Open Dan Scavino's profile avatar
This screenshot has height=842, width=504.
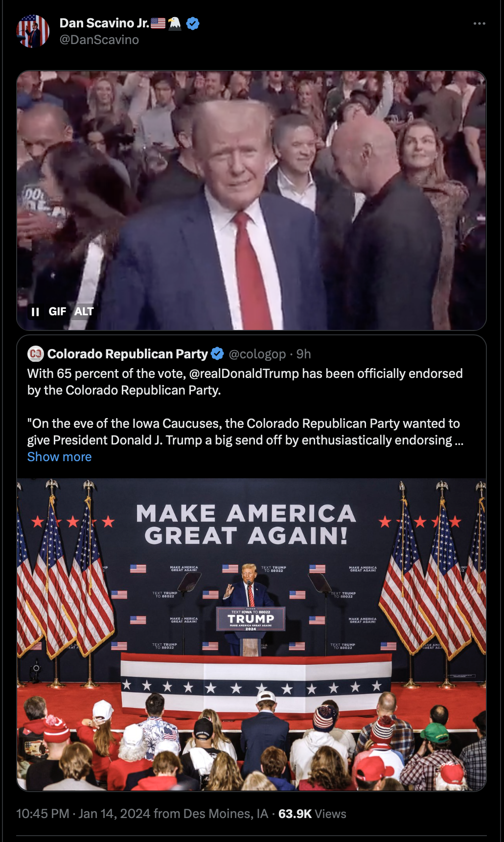coord(33,31)
